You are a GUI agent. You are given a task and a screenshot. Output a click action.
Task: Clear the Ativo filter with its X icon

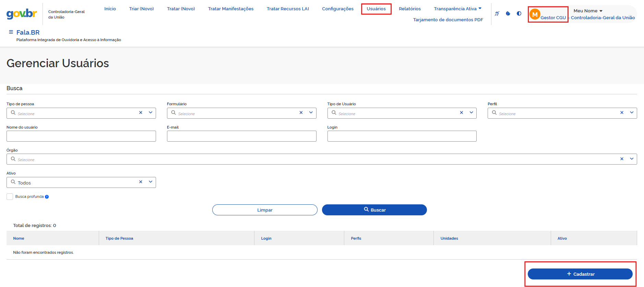[141, 182]
